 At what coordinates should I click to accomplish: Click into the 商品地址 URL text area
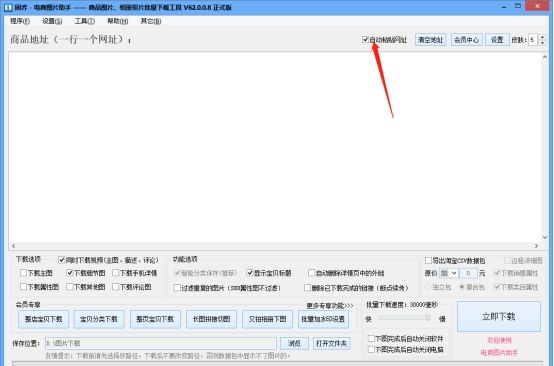coord(275,147)
